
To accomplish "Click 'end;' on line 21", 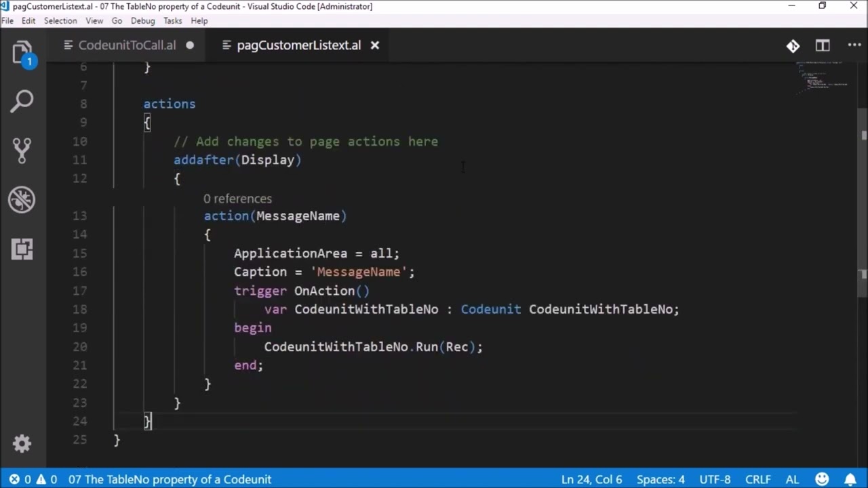I will [248, 365].
